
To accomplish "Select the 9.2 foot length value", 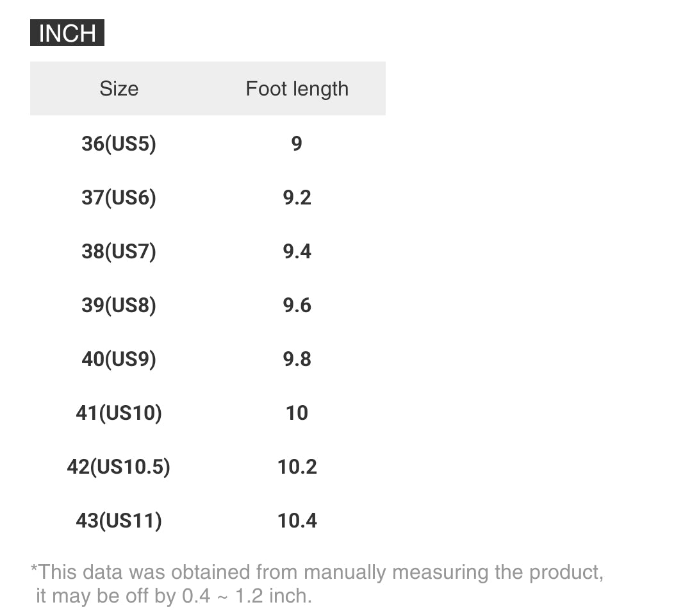I will point(297,197).
